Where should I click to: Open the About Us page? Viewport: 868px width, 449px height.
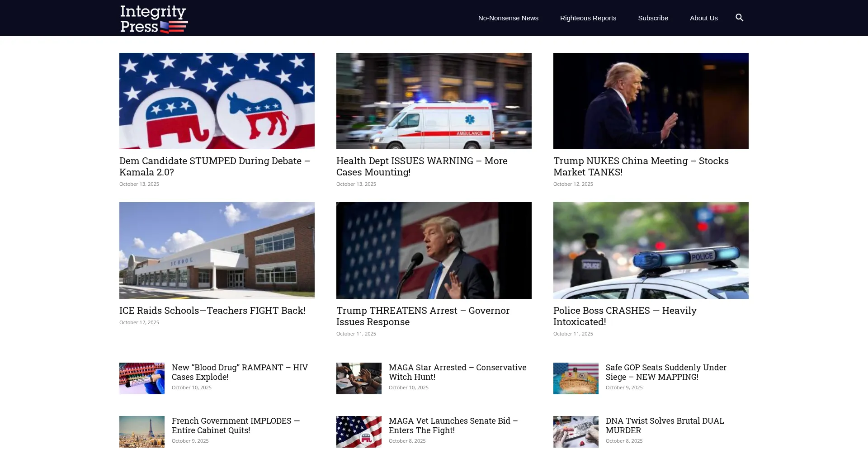click(703, 18)
